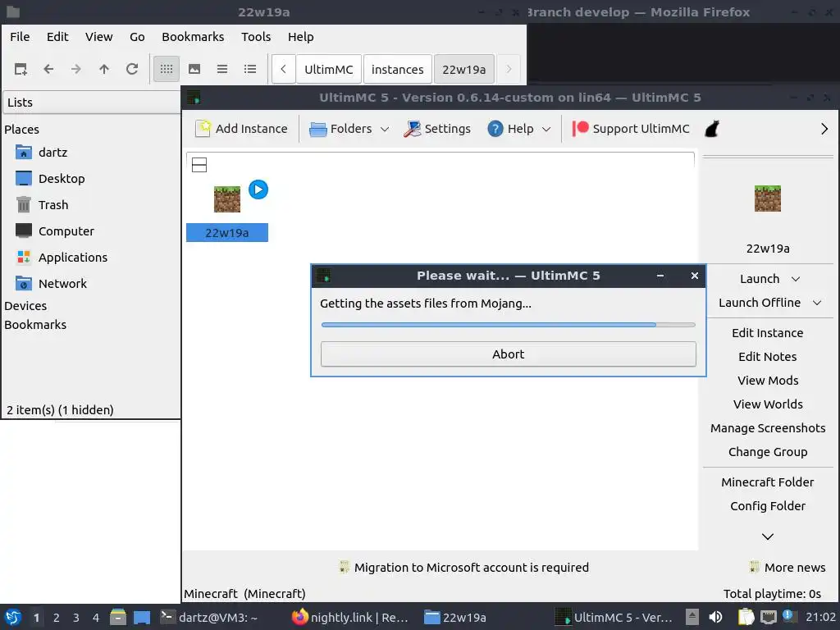The width and height of the screenshot is (840, 630).
Task: Click 22w19a name button in side panel
Action: (x=768, y=249)
